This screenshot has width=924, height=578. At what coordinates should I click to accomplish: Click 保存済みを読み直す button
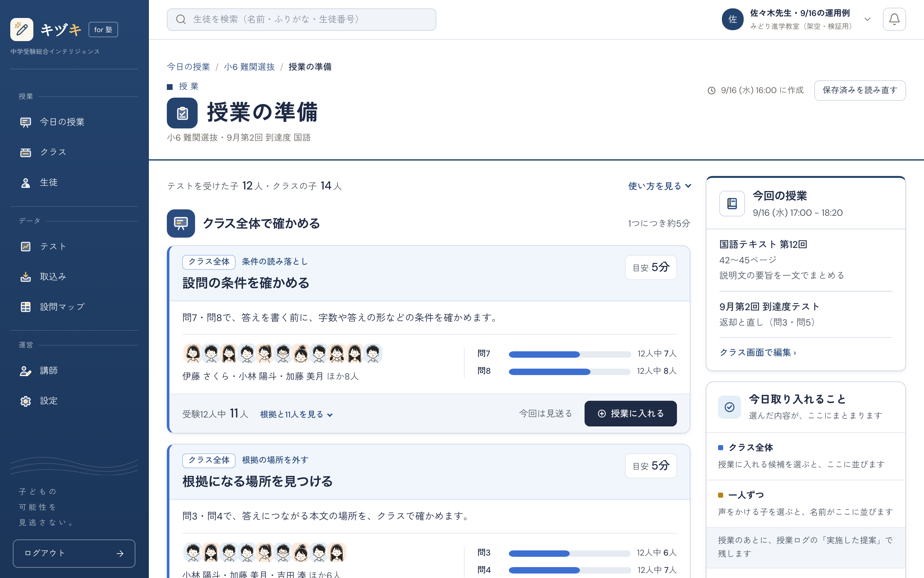click(860, 90)
